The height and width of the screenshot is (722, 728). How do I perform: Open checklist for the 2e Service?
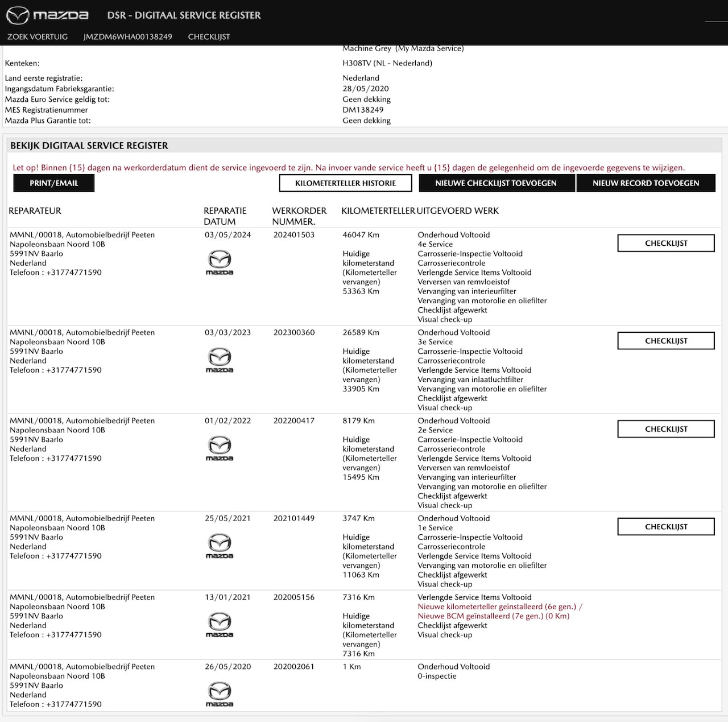click(x=666, y=430)
